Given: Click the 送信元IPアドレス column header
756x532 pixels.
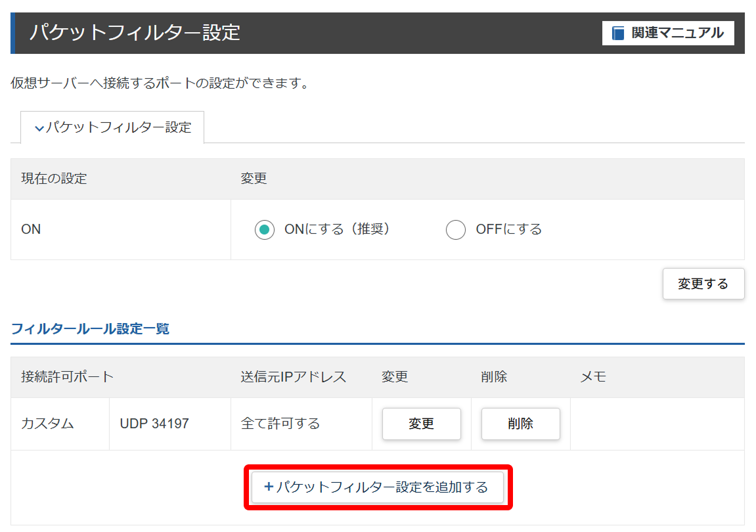Looking at the screenshot, I should [x=293, y=377].
